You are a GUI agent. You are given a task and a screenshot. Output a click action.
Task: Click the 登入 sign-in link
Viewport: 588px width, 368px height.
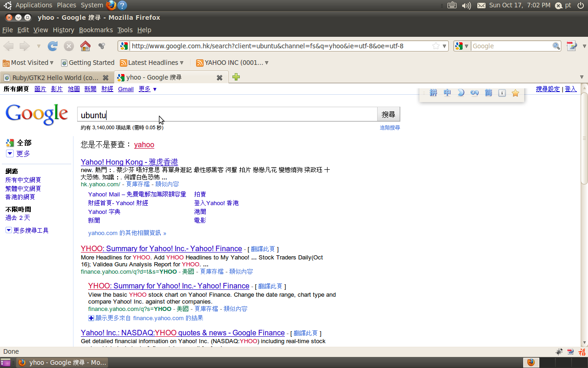(x=571, y=89)
